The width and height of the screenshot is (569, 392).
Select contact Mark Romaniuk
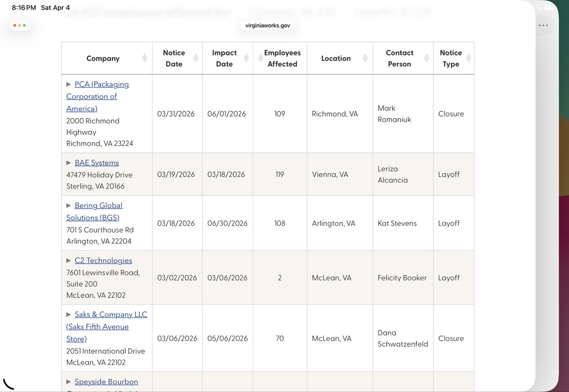[395, 114]
